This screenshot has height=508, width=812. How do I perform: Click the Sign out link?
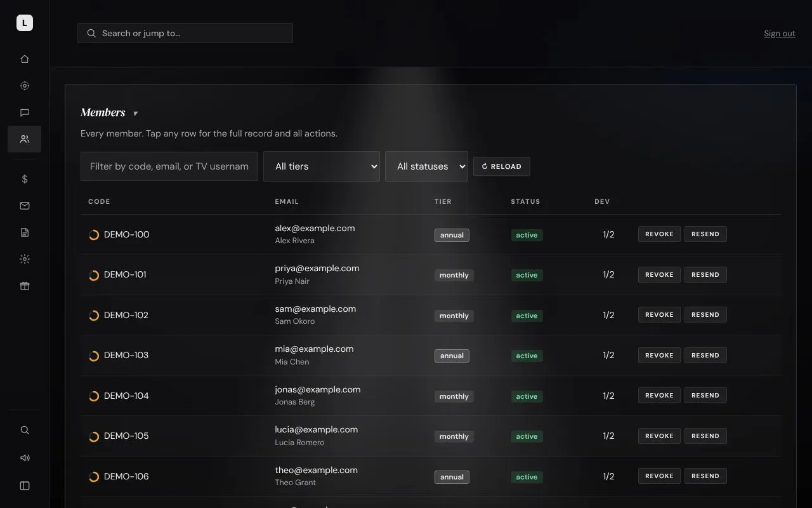tap(780, 34)
